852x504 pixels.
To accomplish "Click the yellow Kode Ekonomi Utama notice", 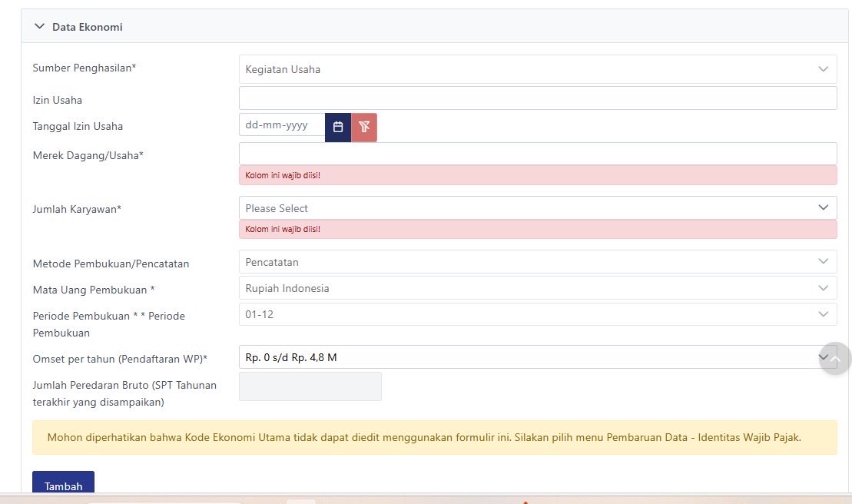I will click(x=435, y=437).
